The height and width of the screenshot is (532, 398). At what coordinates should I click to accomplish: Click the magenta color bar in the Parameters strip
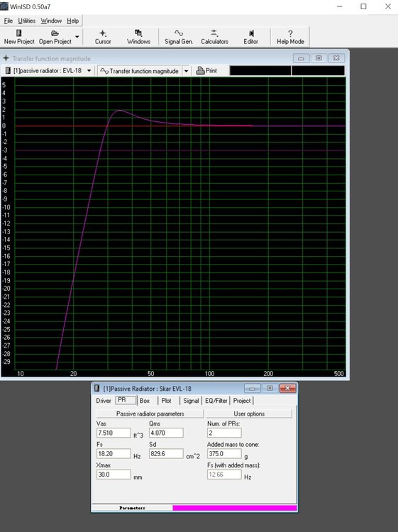click(x=235, y=508)
